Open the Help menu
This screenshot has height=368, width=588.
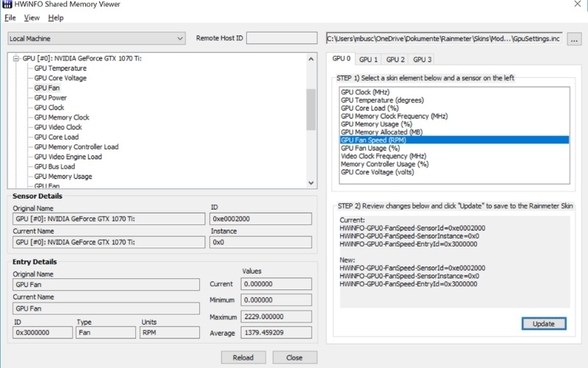(56, 18)
